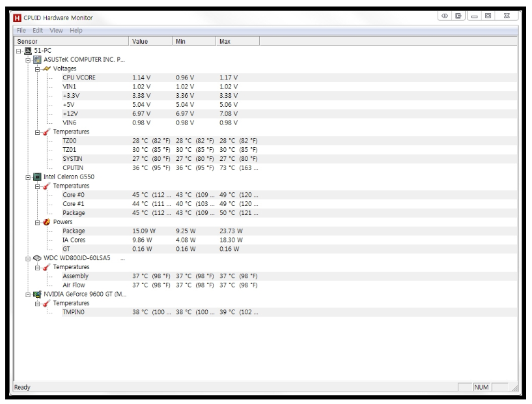Click the Max column header

pos(238,42)
